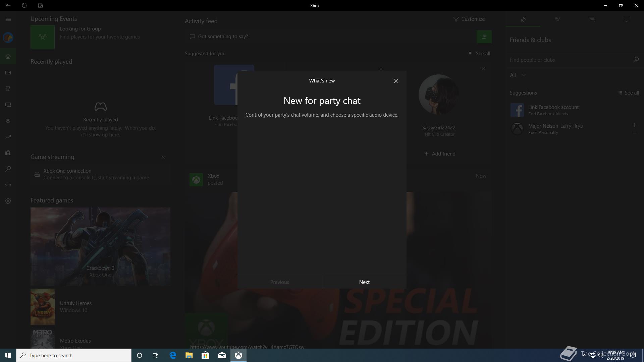Open Crackdown 3 featured game thumbnail
The image size is (644, 362).
(100, 246)
